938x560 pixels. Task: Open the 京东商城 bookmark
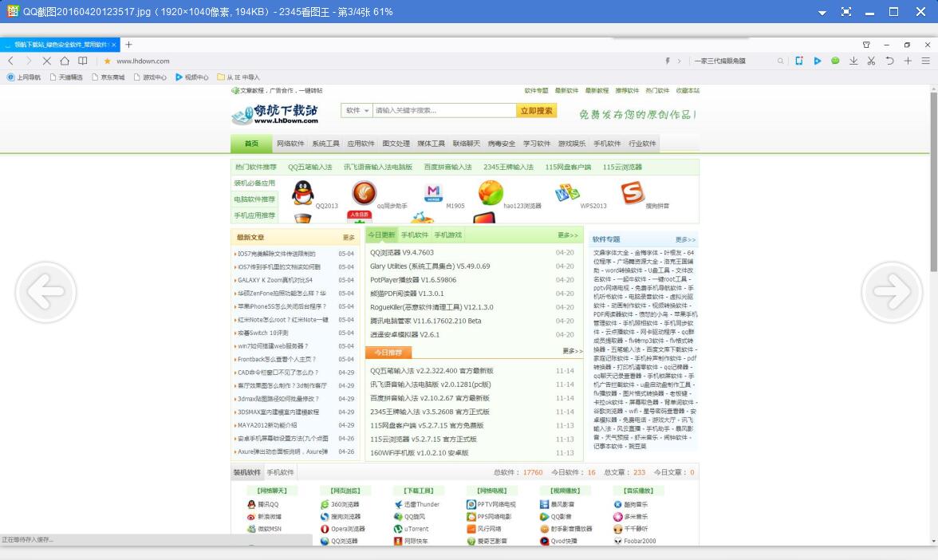click(x=108, y=77)
